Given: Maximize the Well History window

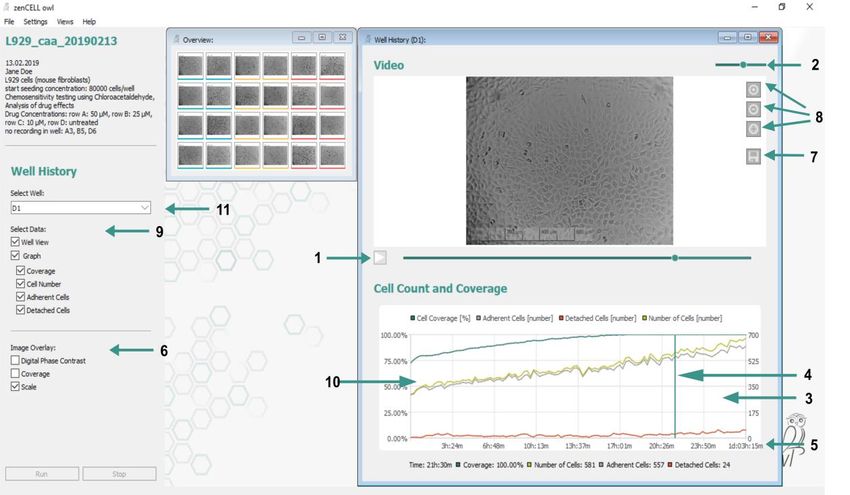Looking at the screenshot, I should point(748,37).
